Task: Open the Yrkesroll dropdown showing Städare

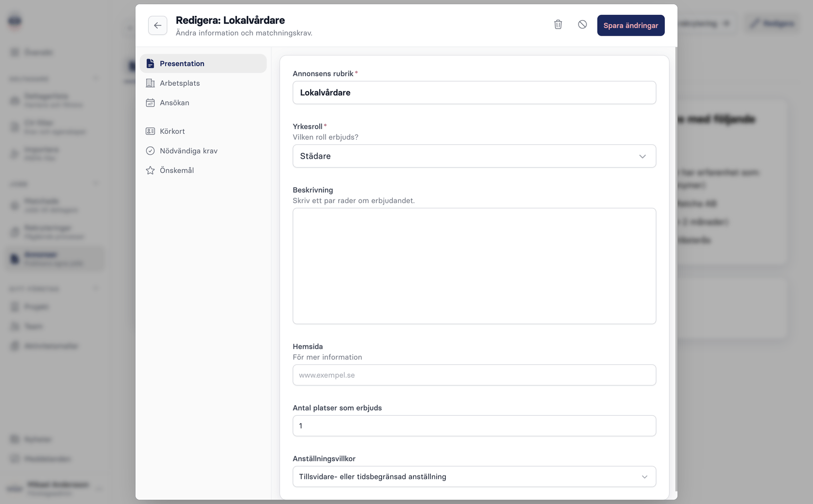Action: (474, 156)
